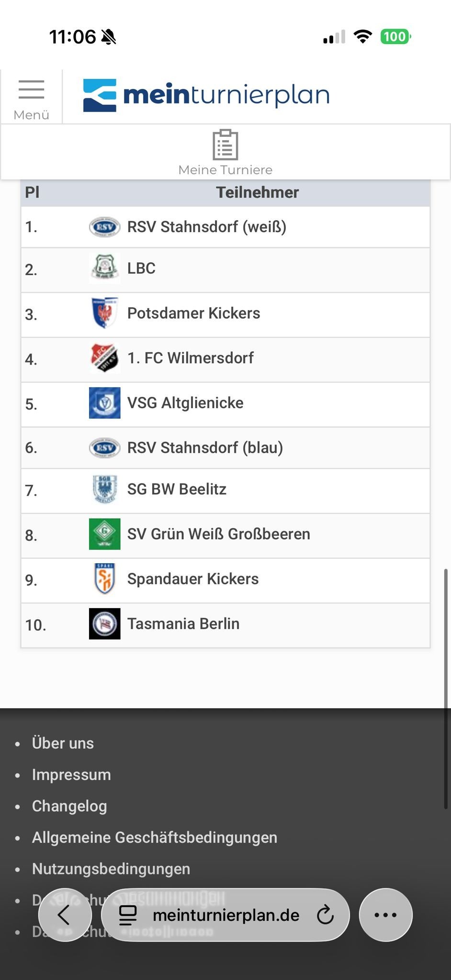The width and height of the screenshot is (451, 980).
Task: Open the Über uns link
Action: click(63, 743)
